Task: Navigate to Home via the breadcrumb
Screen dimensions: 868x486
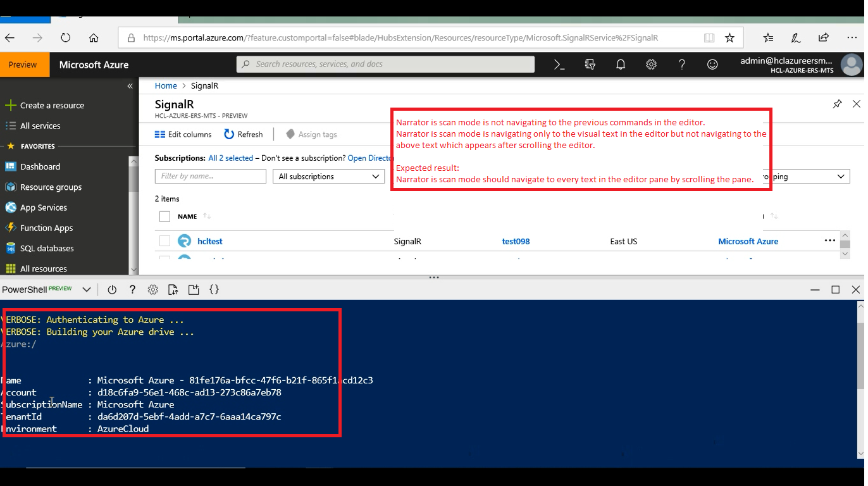Action: (166, 85)
